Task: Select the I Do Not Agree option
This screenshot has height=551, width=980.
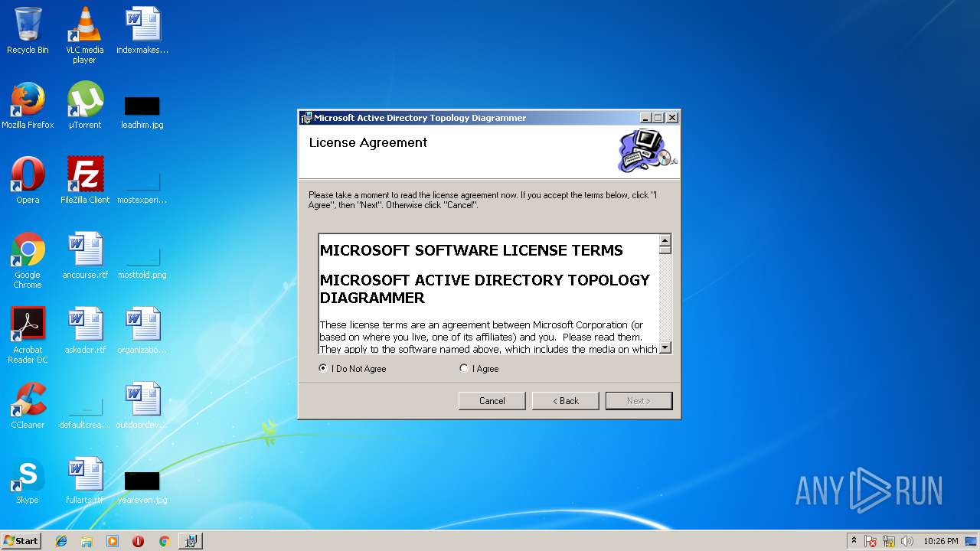Action: point(323,368)
